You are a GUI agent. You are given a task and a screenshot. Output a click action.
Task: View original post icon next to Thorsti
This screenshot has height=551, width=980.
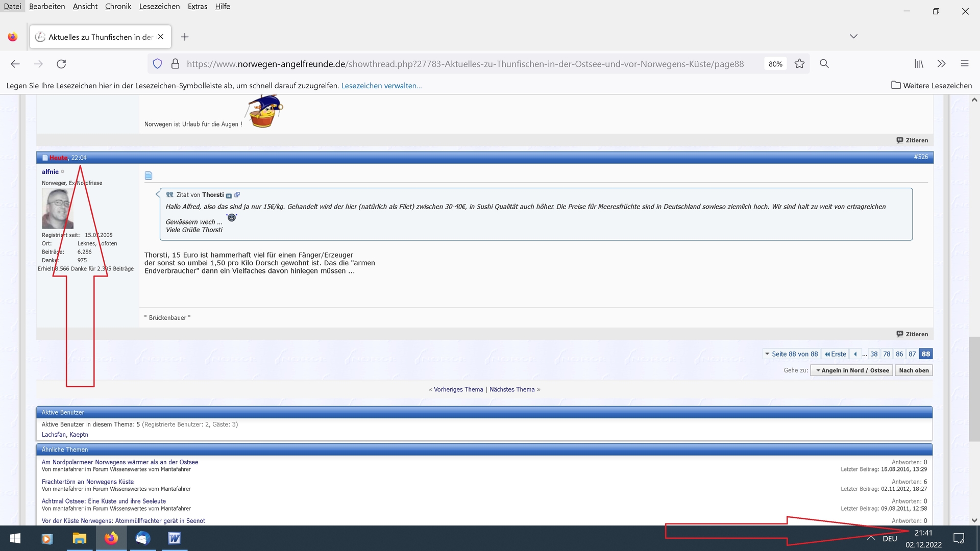tap(229, 195)
